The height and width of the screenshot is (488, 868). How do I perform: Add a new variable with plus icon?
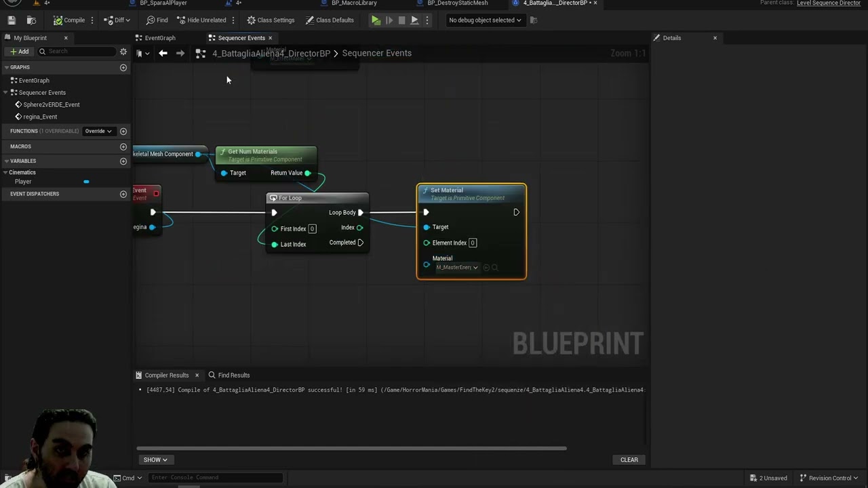(x=123, y=161)
